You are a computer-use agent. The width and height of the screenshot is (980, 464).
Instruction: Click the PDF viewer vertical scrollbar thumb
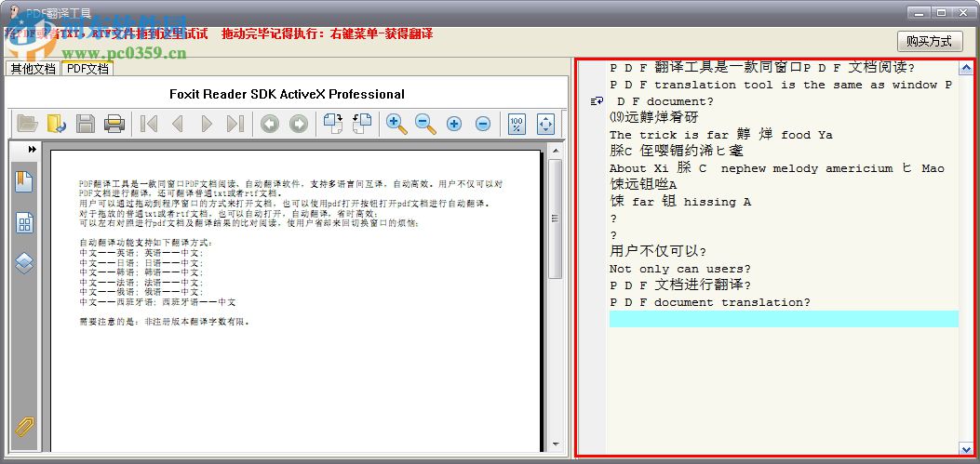click(x=555, y=219)
